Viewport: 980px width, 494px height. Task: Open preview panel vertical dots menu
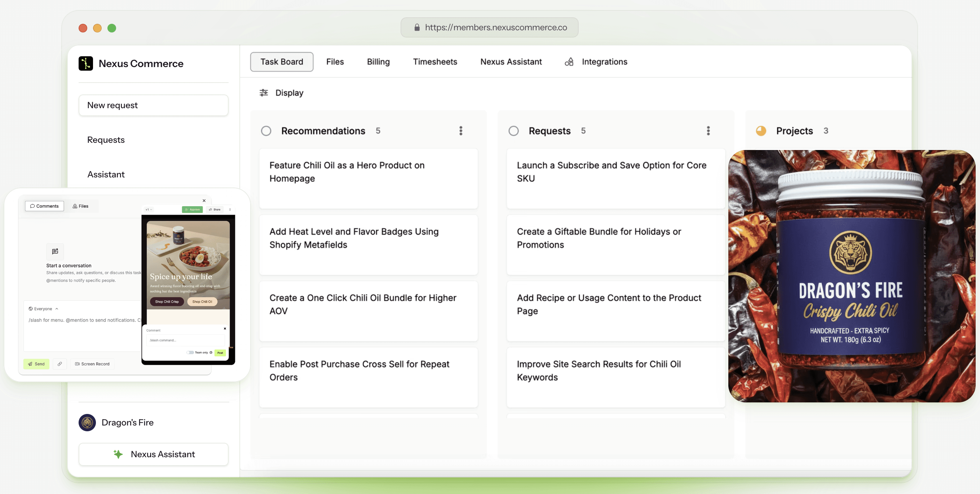tap(230, 209)
